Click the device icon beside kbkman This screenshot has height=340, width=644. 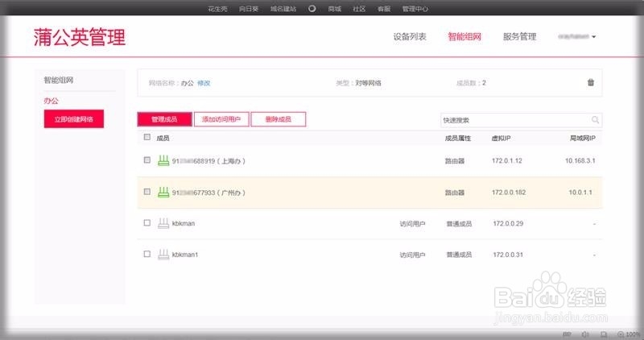pyautogui.click(x=163, y=223)
